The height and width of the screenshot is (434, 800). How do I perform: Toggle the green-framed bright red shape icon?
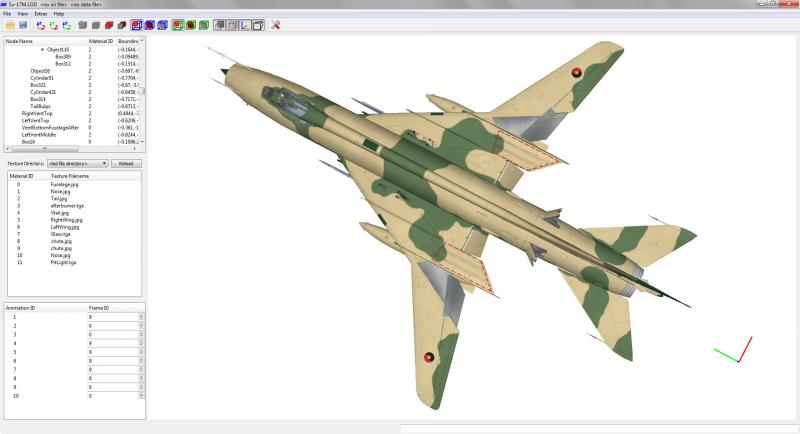(178, 25)
